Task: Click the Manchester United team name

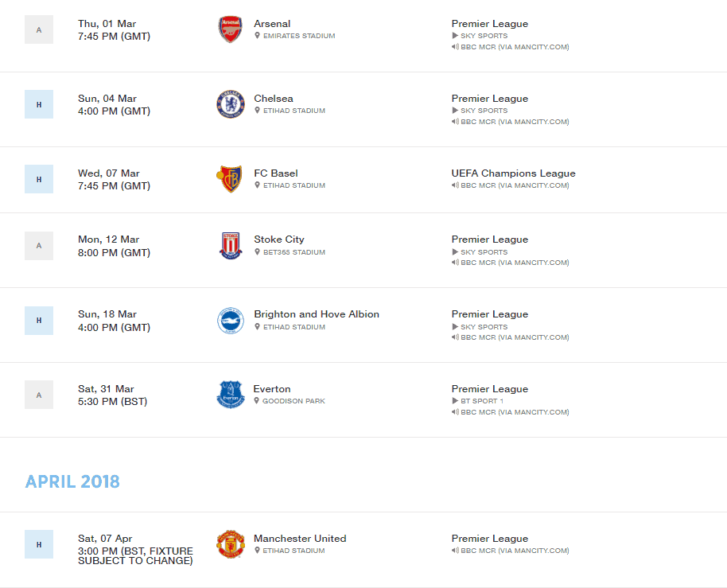Action: click(x=300, y=539)
